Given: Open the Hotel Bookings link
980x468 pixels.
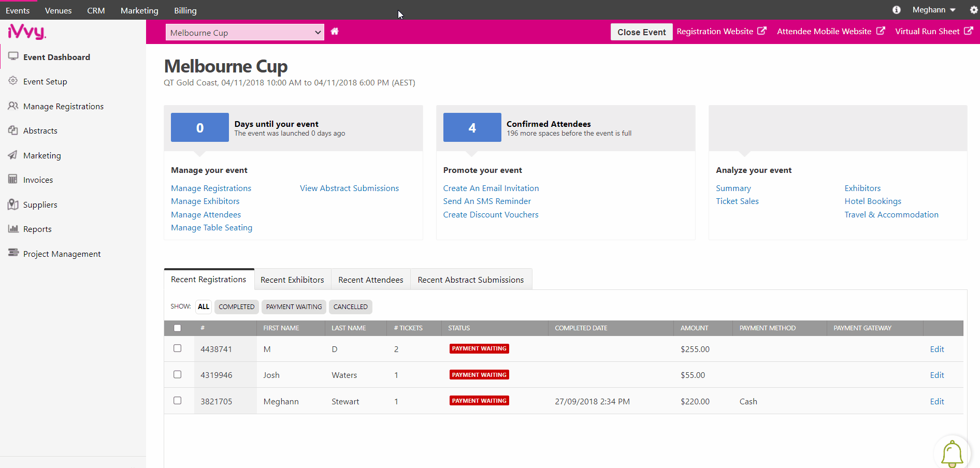Looking at the screenshot, I should click(873, 201).
